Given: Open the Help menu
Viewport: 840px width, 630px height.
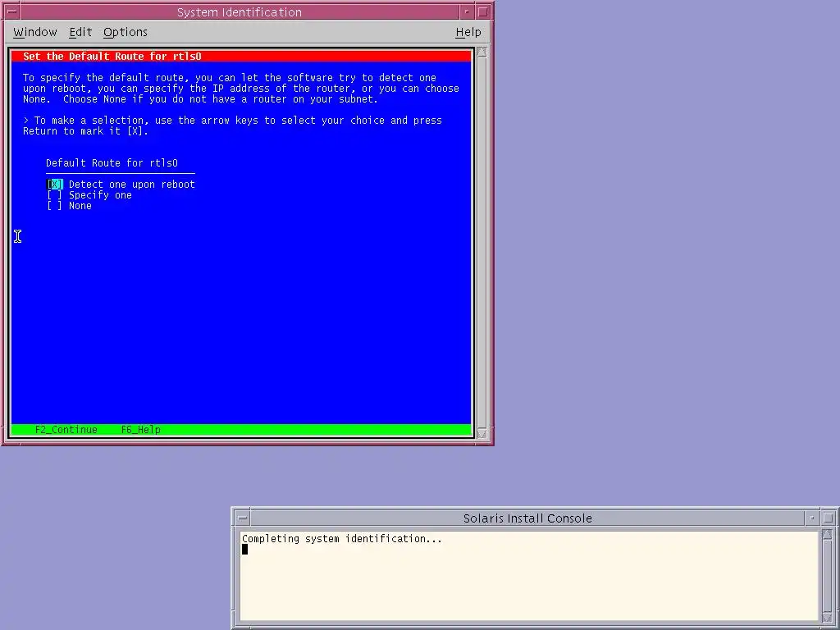Looking at the screenshot, I should click(x=468, y=32).
